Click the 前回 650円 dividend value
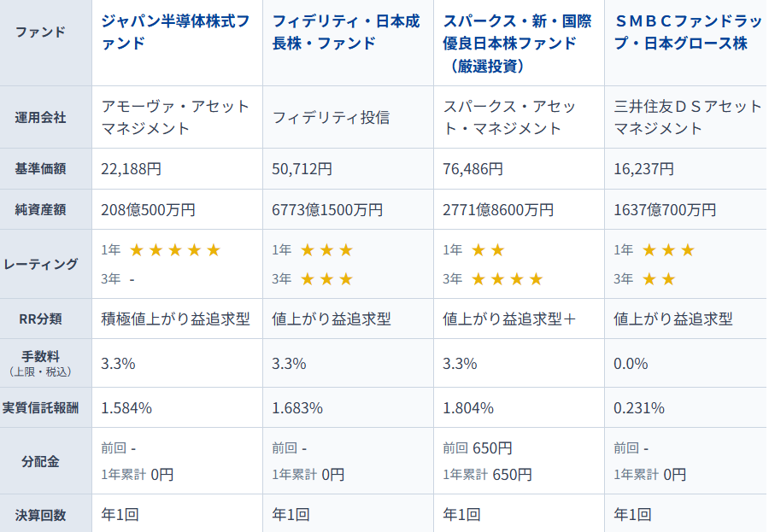The width and height of the screenshot is (769, 532). pos(478,447)
